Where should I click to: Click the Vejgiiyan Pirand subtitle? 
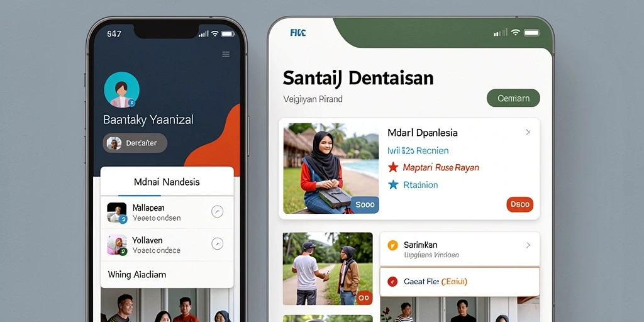313,99
